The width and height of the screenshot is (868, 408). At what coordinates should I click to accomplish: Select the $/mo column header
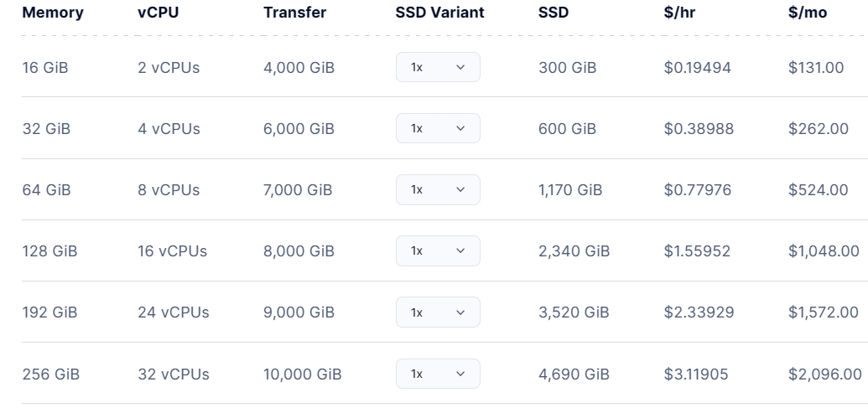(806, 13)
